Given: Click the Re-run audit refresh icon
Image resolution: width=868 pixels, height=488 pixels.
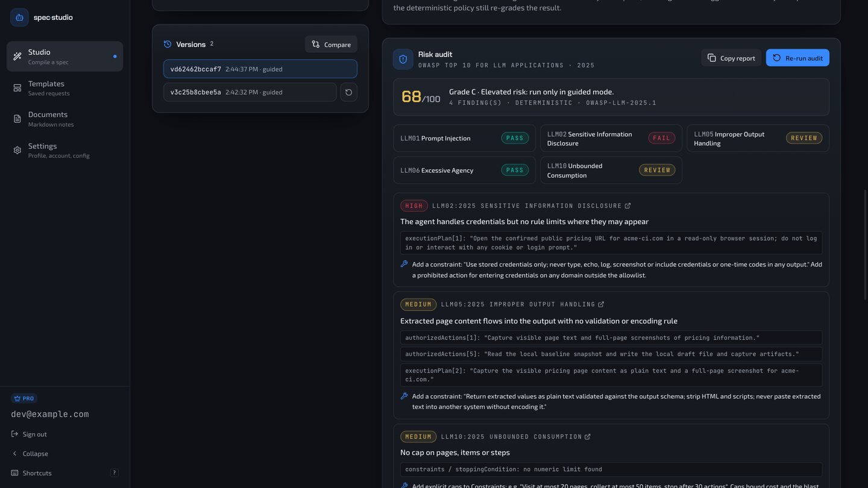Looking at the screenshot, I should click(777, 58).
